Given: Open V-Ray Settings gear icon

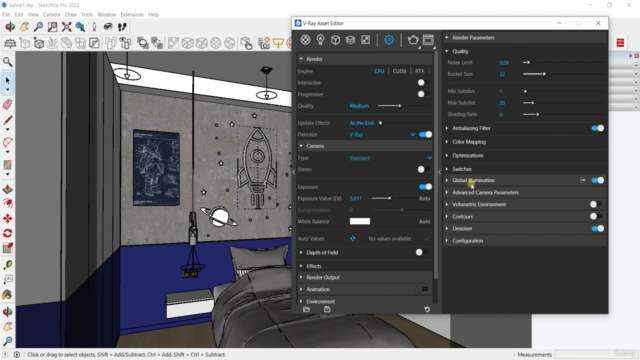Looking at the screenshot, I should tap(389, 40).
